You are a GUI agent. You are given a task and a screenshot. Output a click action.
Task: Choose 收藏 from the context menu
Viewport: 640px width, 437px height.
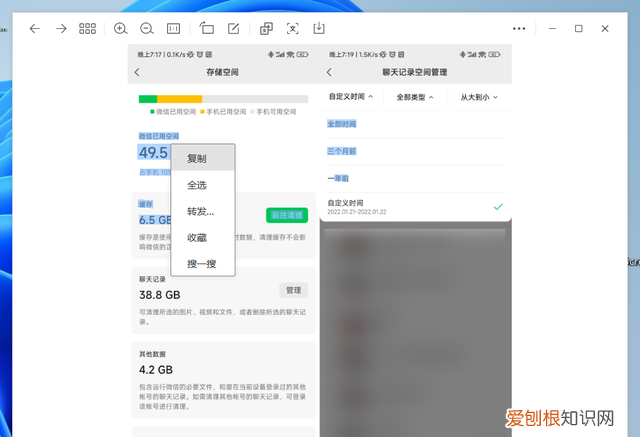[203, 237]
